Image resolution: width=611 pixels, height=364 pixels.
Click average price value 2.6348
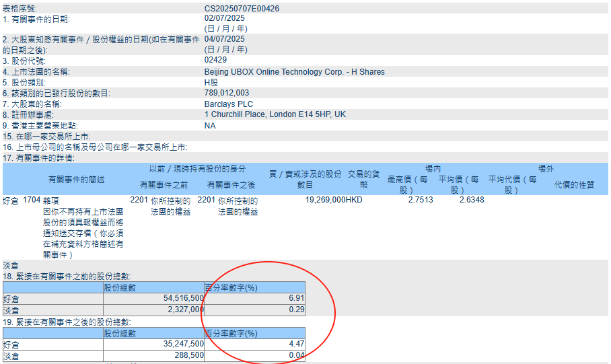coord(472,200)
